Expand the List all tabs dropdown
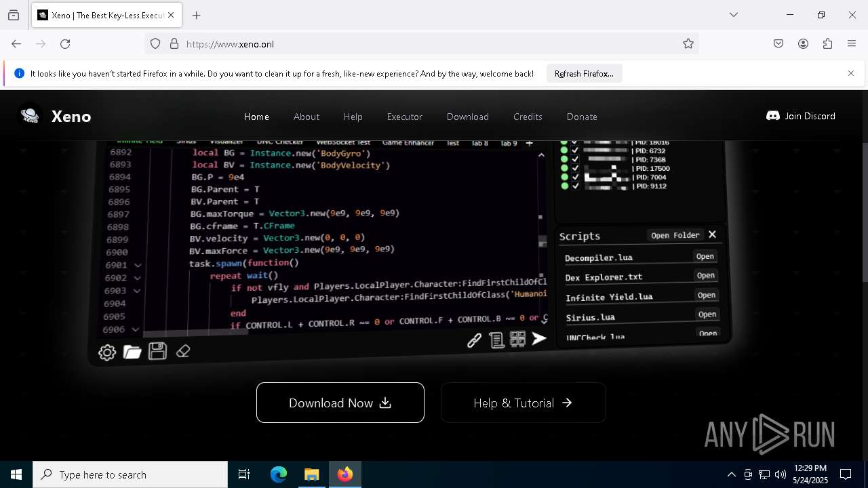The height and width of the screenshot is (488, 868). 734,15
